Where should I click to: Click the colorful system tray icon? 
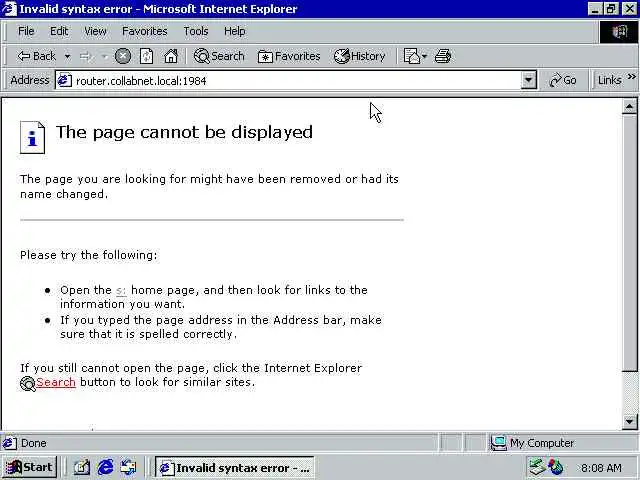coord(556,467)
